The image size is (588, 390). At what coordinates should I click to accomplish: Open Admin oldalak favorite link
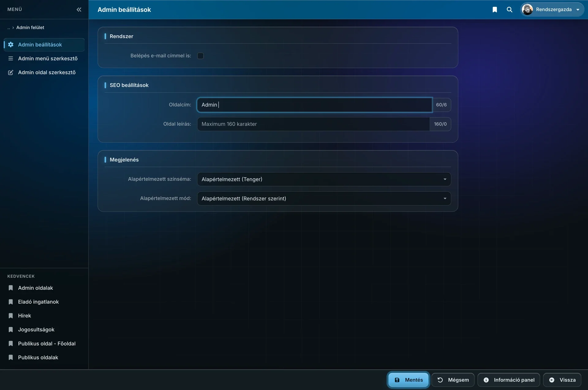[x=44, y=288]
